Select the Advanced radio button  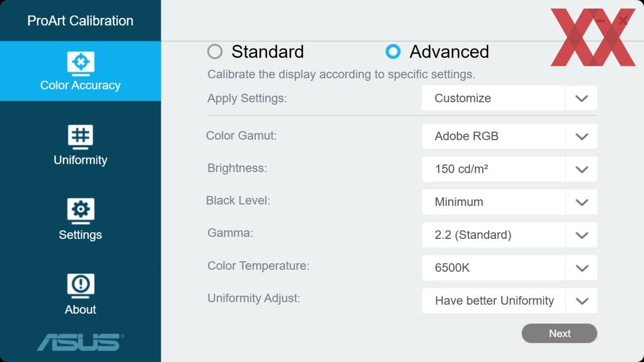pyautogui.click(x=393, y=52)
